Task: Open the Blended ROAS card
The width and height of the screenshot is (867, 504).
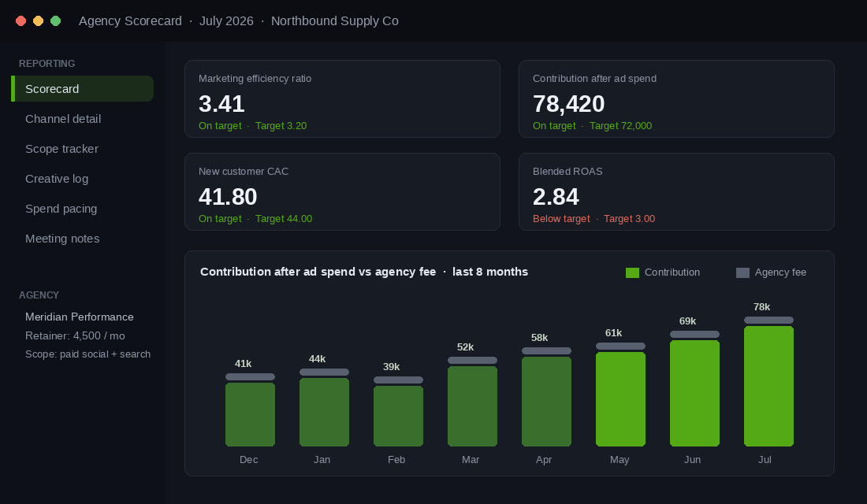Action: click(x=676, y=192)
